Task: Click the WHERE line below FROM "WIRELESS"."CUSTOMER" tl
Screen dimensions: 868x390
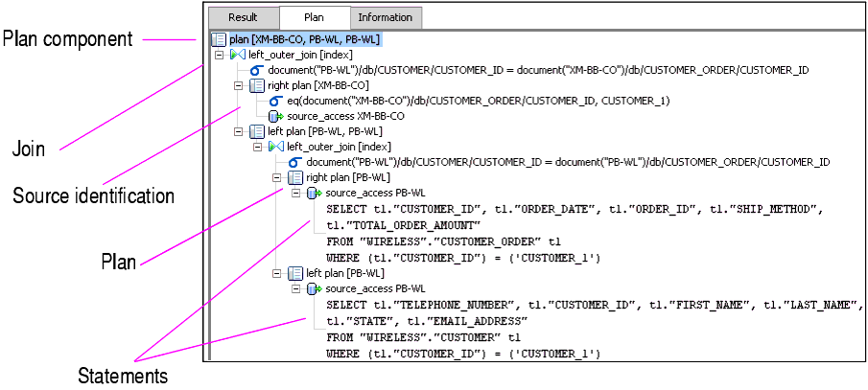Action: pyautogui.click(x=464, y=353)
